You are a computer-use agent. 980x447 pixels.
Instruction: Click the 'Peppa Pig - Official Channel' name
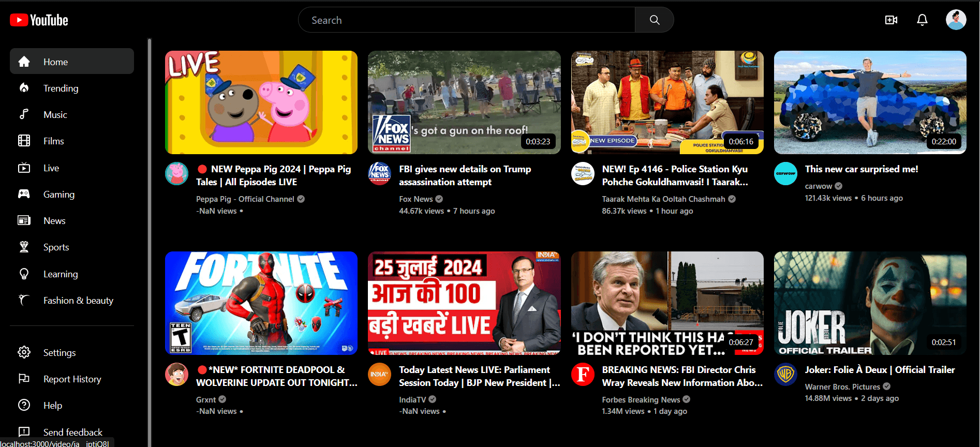(x=245, y=199)
